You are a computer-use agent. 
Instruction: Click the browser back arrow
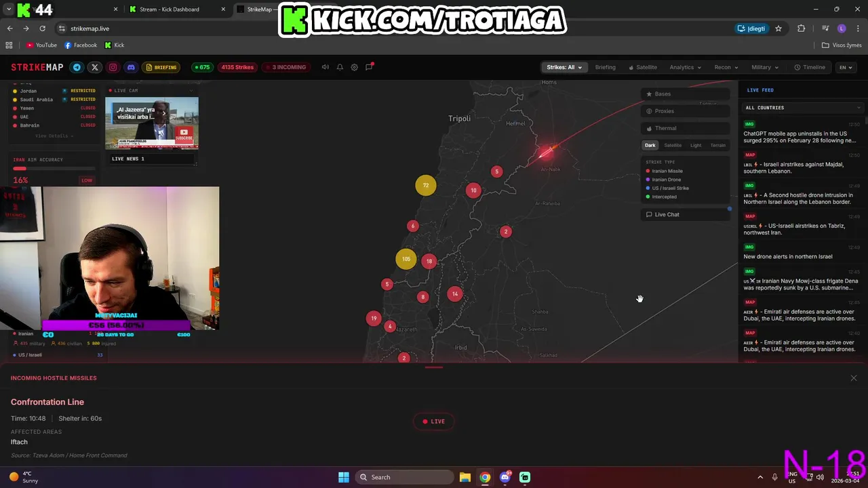[x=9, y=28]
